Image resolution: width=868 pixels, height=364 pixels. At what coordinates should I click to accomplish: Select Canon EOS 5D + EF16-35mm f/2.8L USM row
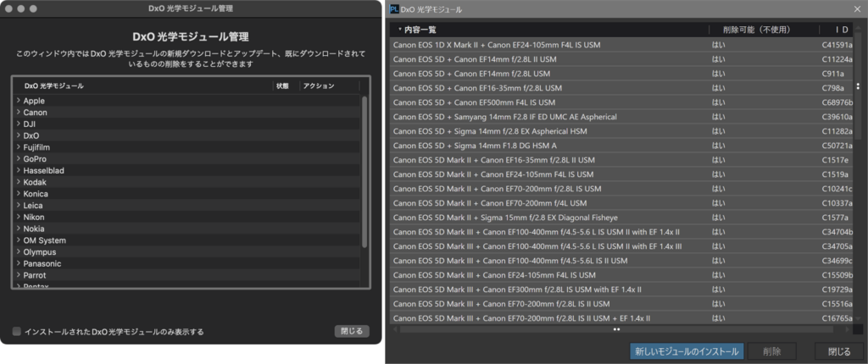[622, 87]
